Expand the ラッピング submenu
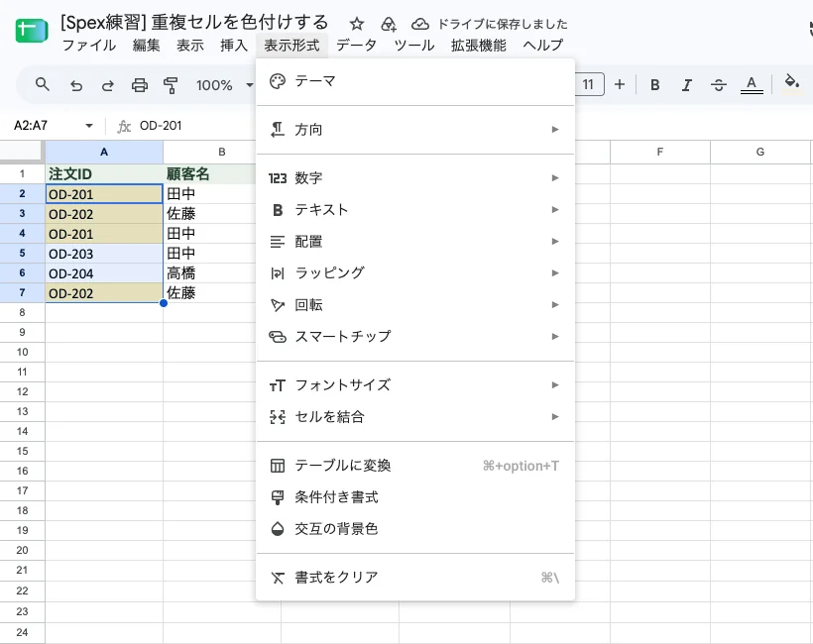The height and width of the screenshot is (644, 813). point(415,273)
